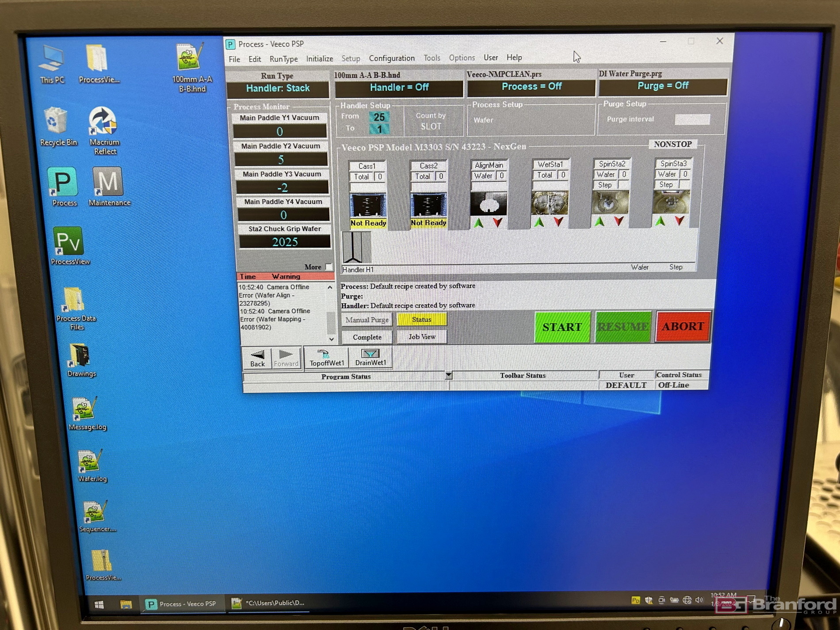This screenshot has height=630, width=840.
Task: Click the Handler: Stack run type display
Action: (x=278, y=88)
